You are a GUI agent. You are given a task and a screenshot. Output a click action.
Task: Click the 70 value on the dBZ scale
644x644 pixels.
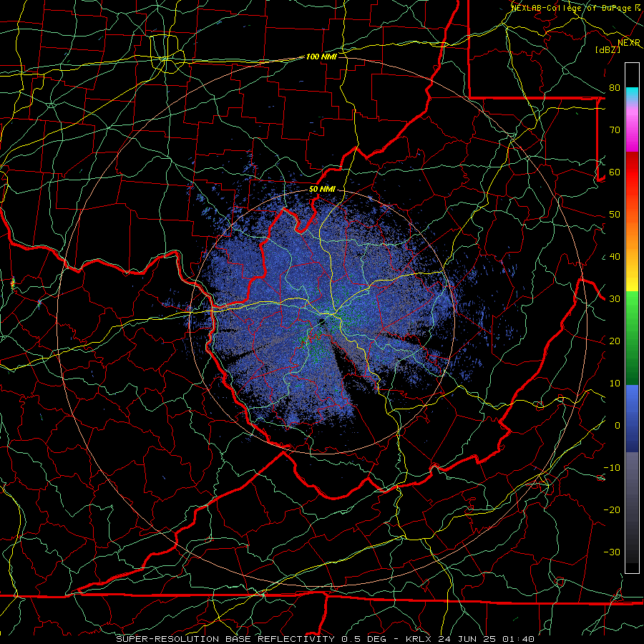pos(615,130)
